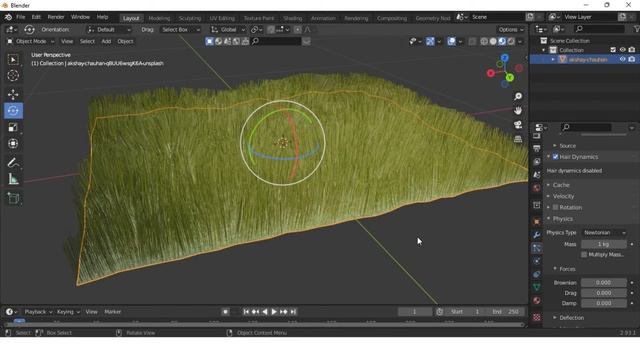Disable render for Collection camera icon

coord(632,50)
